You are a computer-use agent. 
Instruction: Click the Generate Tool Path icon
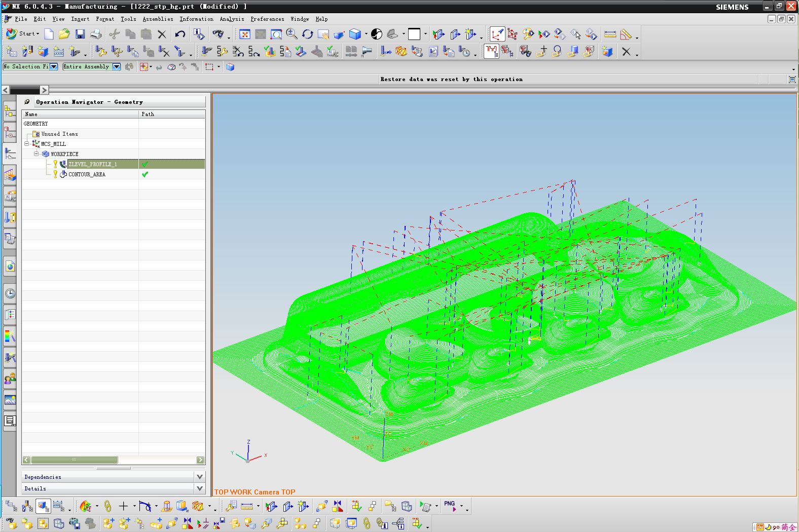206,51
